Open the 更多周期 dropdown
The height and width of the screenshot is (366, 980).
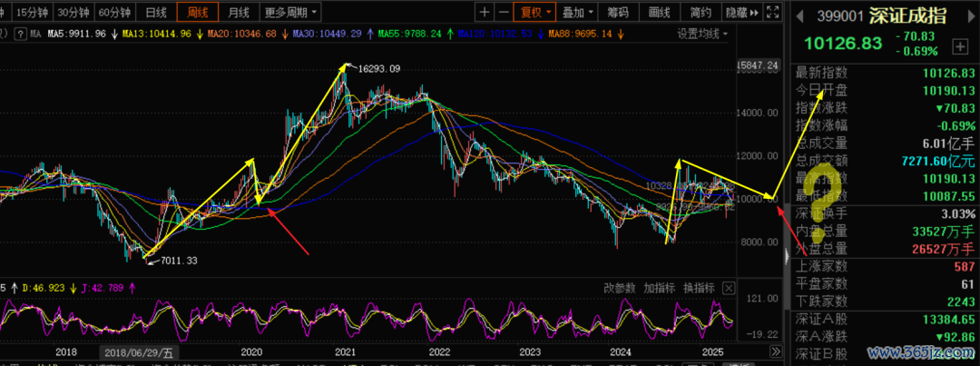click(x=290, y=13)
